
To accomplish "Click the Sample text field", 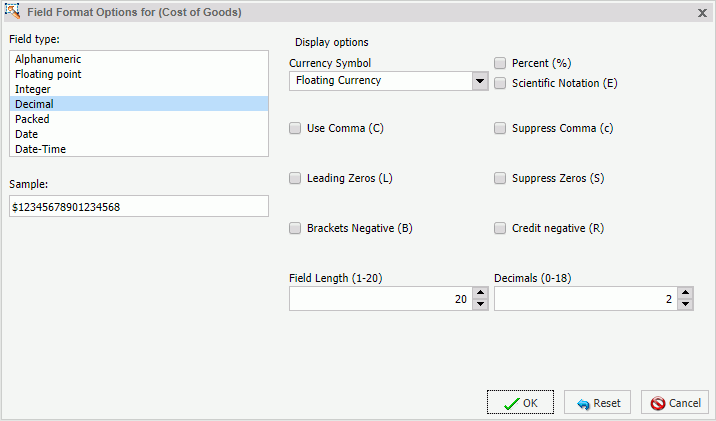I will pyautogui.click(x=138, y=206).
